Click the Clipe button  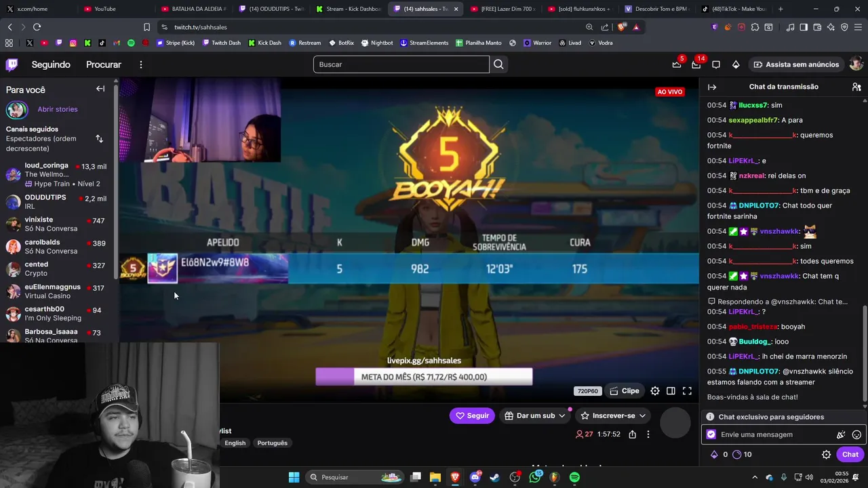point(624,391)
